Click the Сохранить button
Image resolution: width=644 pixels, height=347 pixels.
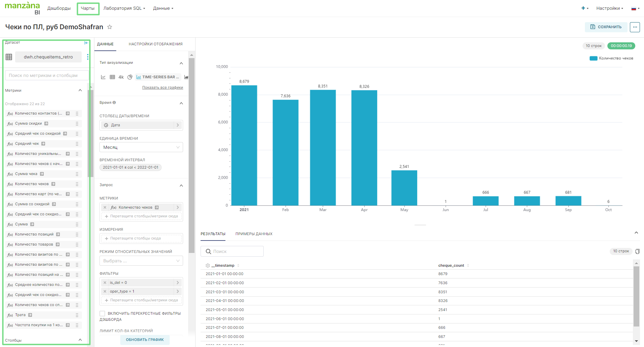click(x=606, y=27)
